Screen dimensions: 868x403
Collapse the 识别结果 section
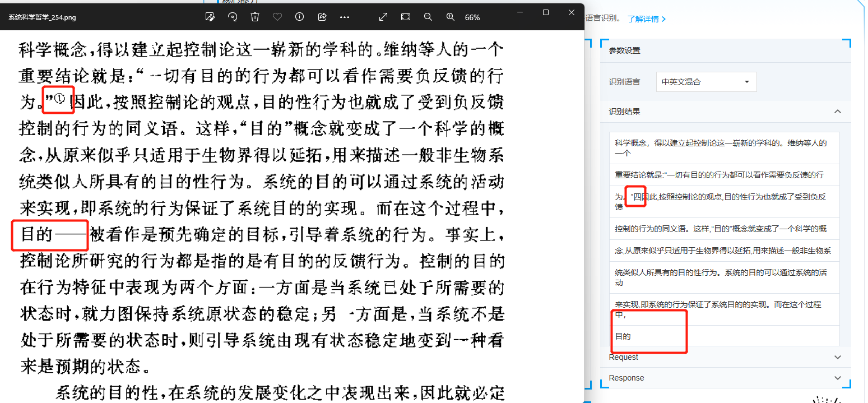pos(838,112)
